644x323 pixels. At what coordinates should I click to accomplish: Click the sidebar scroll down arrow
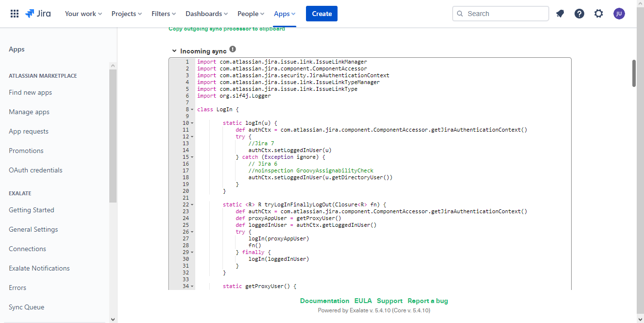click(x=113, y=319)
